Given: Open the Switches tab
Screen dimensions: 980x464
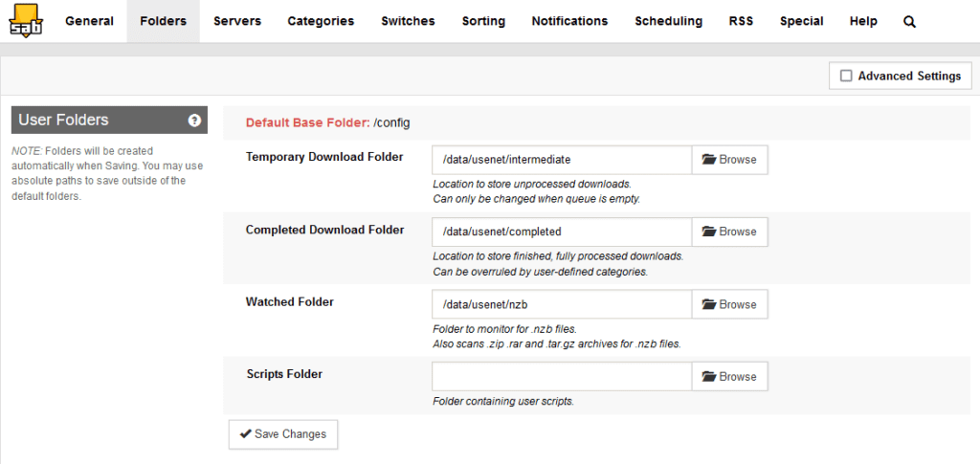Looking at the screenshot, I should coord(408,21).
